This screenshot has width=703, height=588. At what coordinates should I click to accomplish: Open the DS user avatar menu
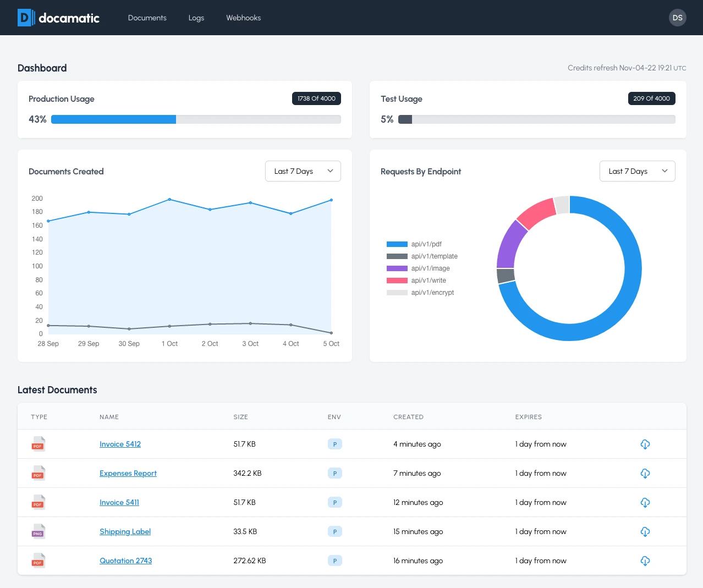677,18
